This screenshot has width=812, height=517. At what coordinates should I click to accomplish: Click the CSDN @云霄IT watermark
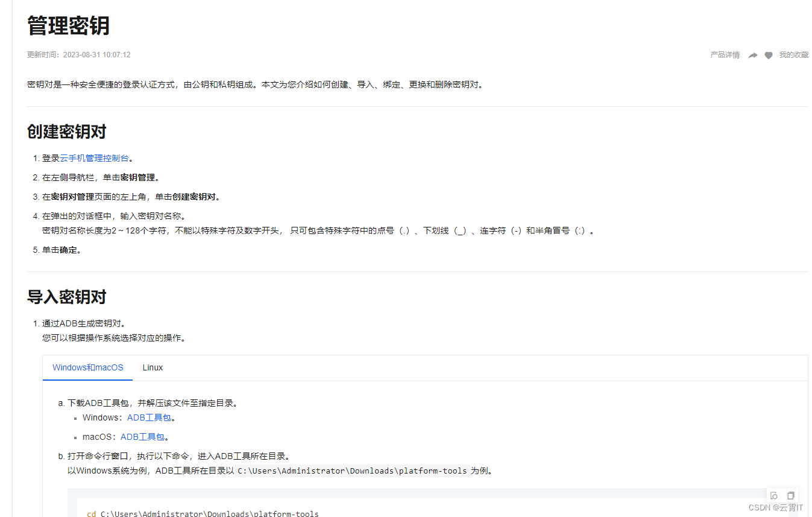[x=775, y=508]
